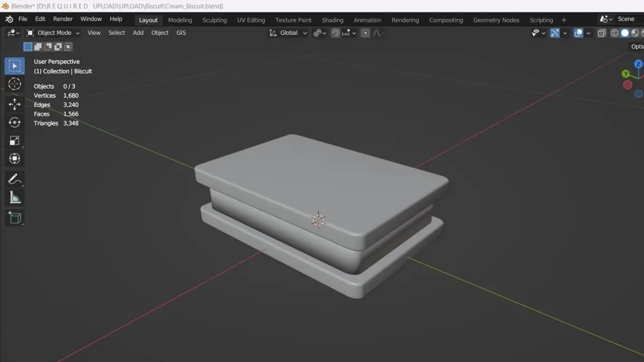This screenshot has width=644, height=362.
Task: Switch to the Compositing workspace
Action: coord(446,20)
